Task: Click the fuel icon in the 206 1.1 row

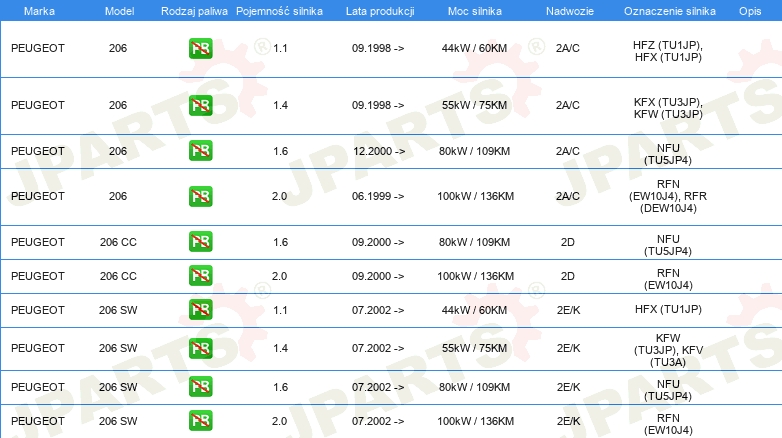Action: [x=200, y=48]
